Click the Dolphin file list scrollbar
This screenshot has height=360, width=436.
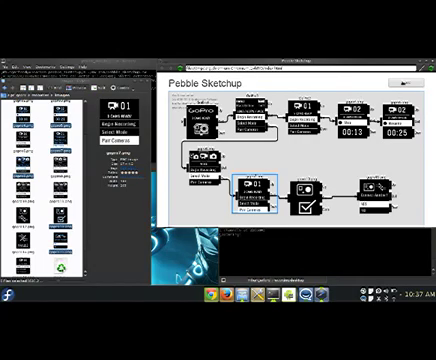(85, 187)
